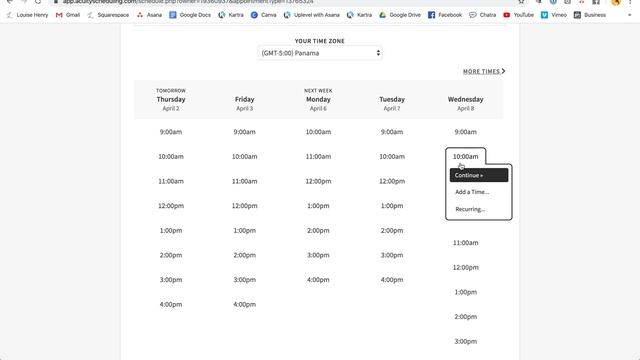Select Tuesday 9:00am slot
Image resolution: width=640 pixels, height=360 pixels.
[392, 132]
